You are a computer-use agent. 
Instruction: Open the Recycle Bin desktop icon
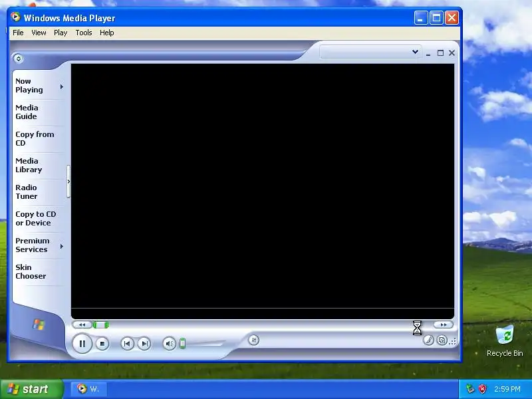tap(505, 341)
